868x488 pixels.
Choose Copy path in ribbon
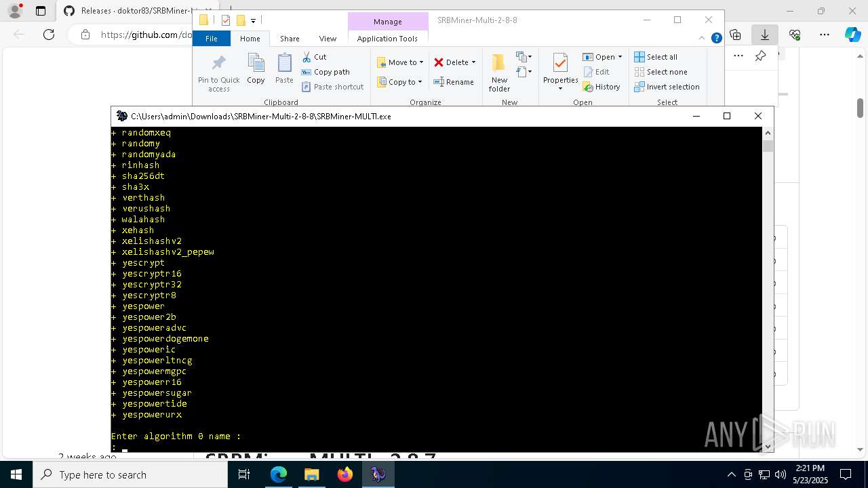pos(325,72)
